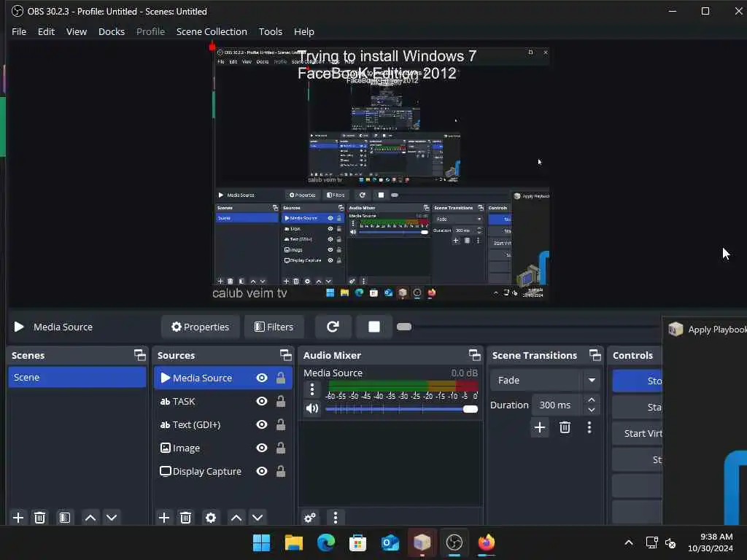Increase transition duration with up arrow
Screen dimensions: 747x560
click(591, 400)
